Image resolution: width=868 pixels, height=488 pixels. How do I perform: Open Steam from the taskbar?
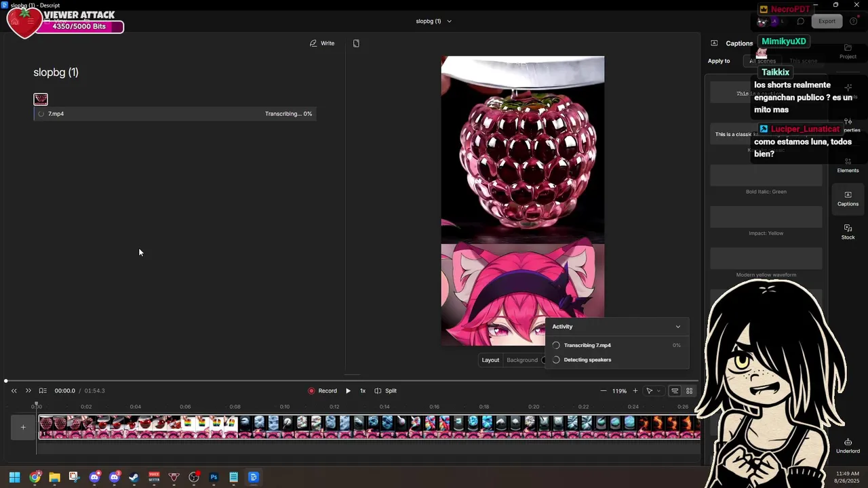tap(134, 477)
